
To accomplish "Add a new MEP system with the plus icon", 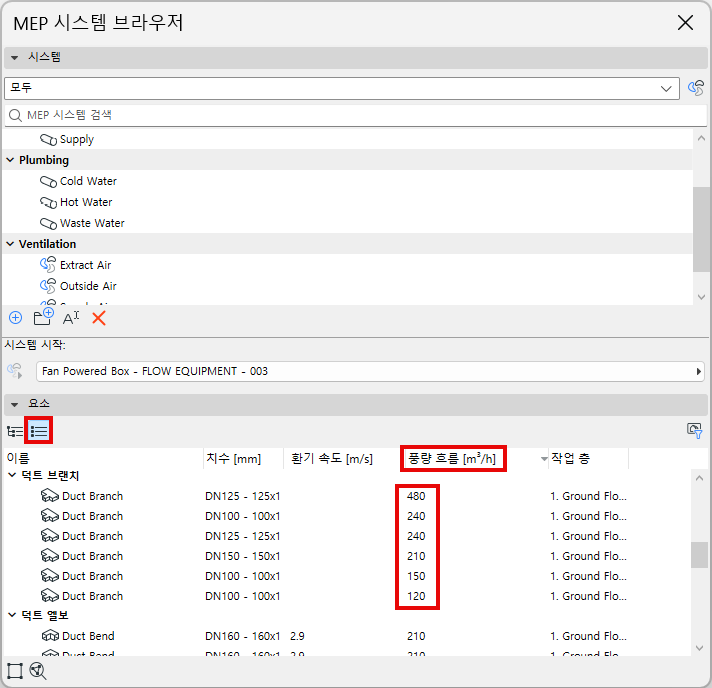I will pyautogui.click(x=15, y=317).
